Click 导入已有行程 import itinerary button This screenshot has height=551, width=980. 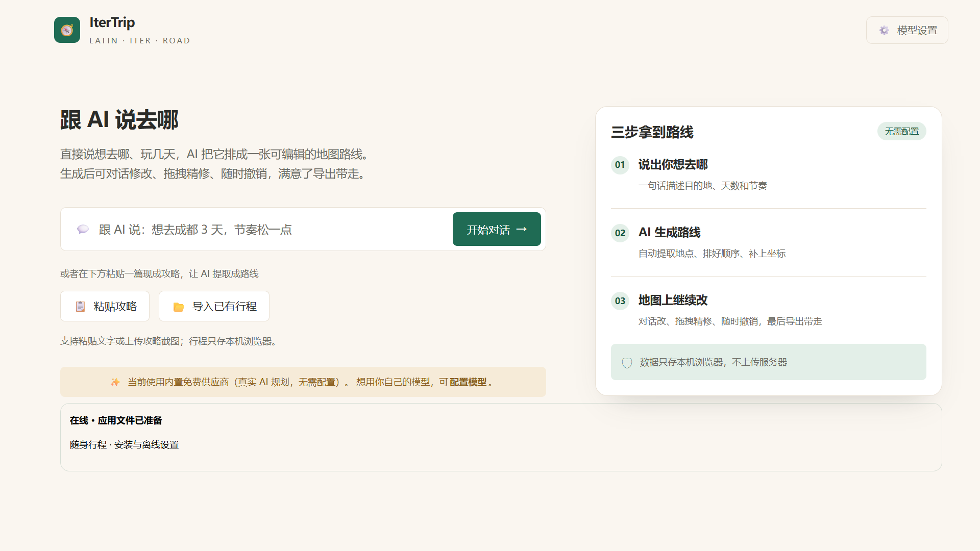click(214, 306)
